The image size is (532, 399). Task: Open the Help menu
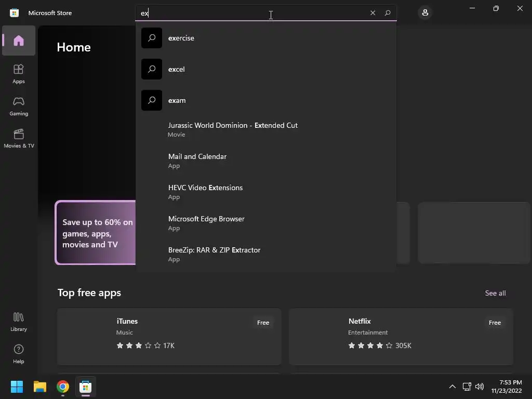pyautogui.click(x=19, y=354)
